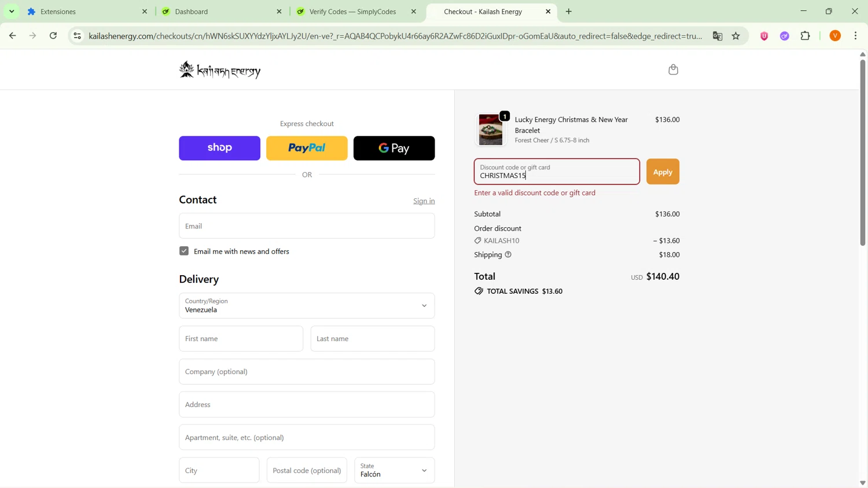Click the scrollbar up arrow
Screen dimensions: 868x488
[862, 54]
